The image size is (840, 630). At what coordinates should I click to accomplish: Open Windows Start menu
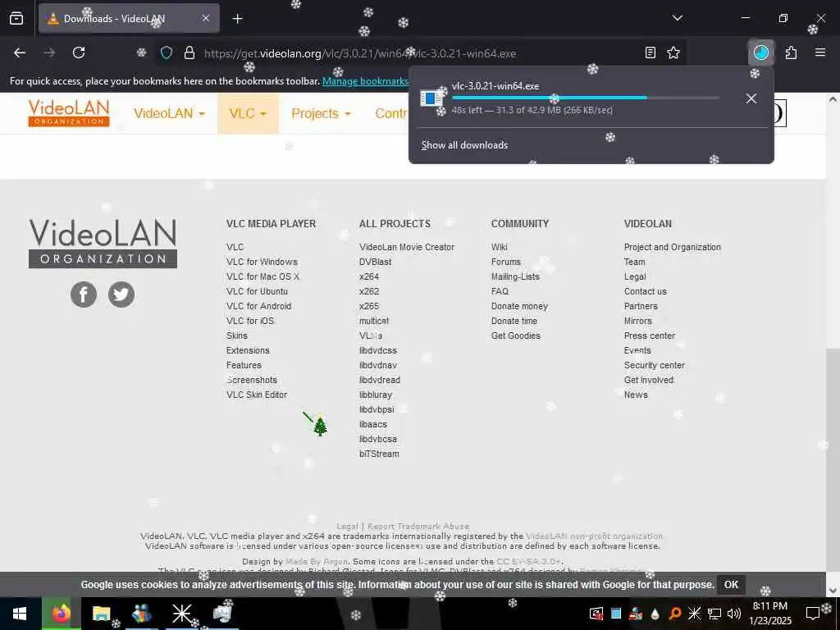pyautogui.click(x=20, y=614)
